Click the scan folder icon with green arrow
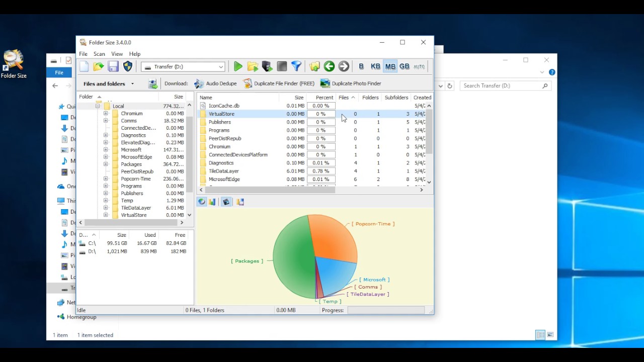 pos(253,66)
